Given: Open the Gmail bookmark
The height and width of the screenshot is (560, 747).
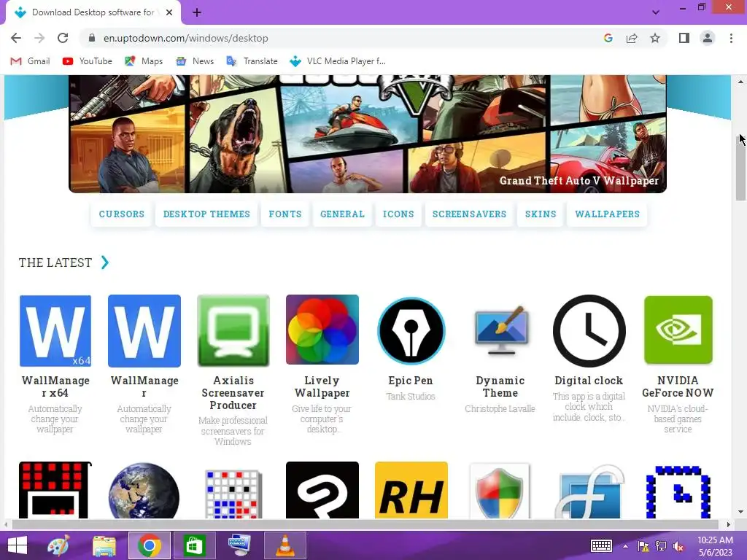Looking at the screenshot, I should [x=30, y=61].
